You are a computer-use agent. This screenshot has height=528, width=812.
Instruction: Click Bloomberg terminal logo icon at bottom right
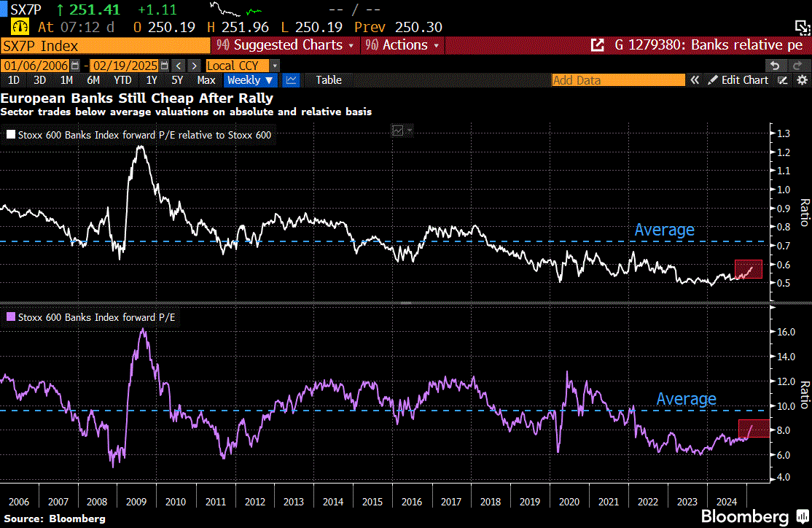point(803,516)
